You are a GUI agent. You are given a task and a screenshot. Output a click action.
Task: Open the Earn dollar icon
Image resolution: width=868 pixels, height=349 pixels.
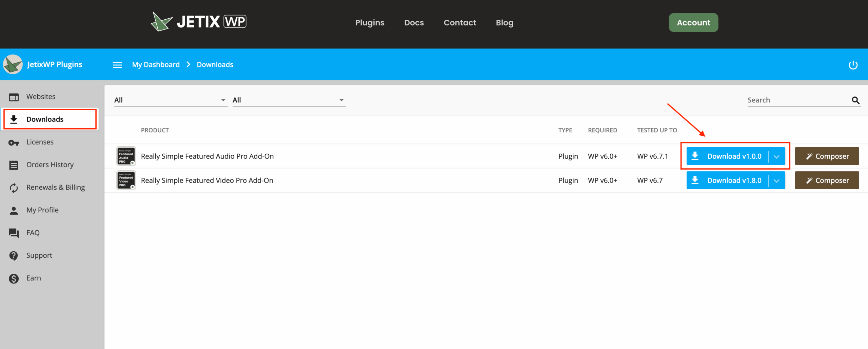click(x=14, y=278)
